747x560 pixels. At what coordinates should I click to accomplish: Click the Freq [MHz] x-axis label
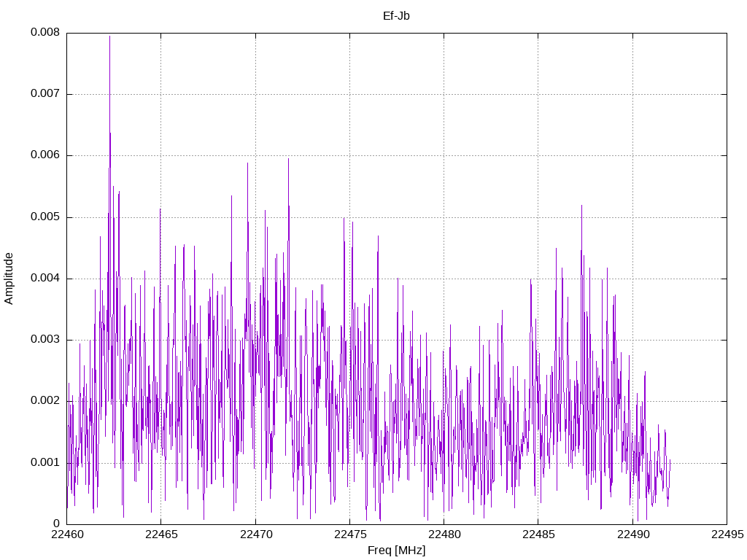[x=396, y=551]
